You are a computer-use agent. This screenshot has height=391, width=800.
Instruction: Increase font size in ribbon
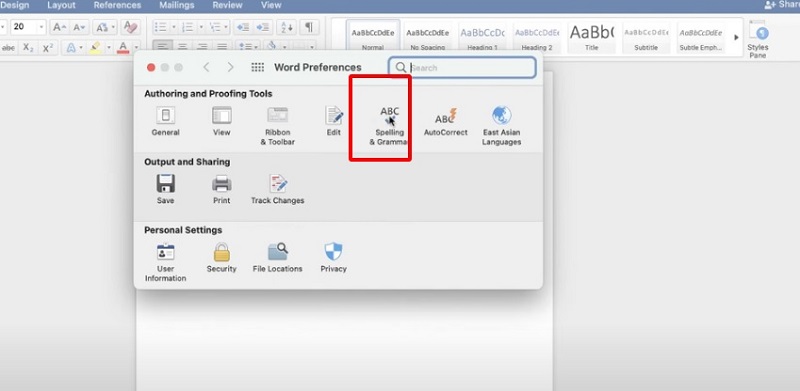pyautogui.click(x=59, y=27)
